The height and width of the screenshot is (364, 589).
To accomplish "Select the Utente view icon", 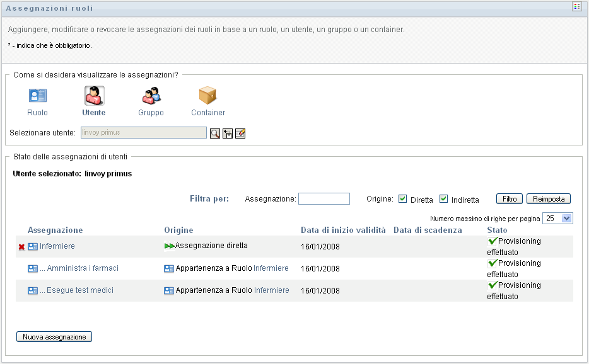I will click(x=94, y=96).
